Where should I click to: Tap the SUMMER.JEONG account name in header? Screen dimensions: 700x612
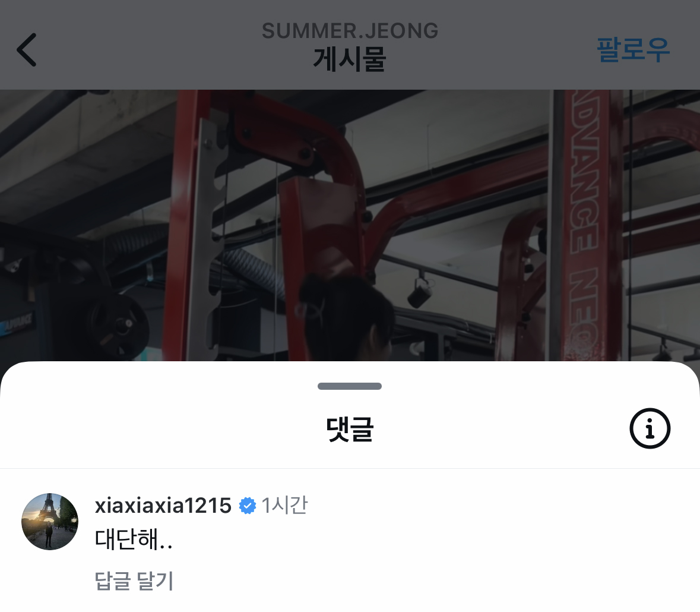click(350, 31)
